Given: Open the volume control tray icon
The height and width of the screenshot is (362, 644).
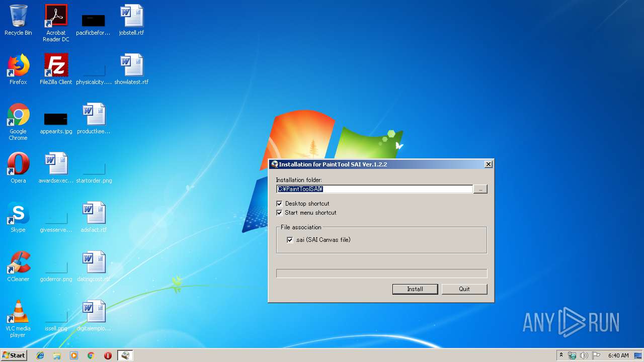Looking at the screenshot, I should tap(584, 355).
